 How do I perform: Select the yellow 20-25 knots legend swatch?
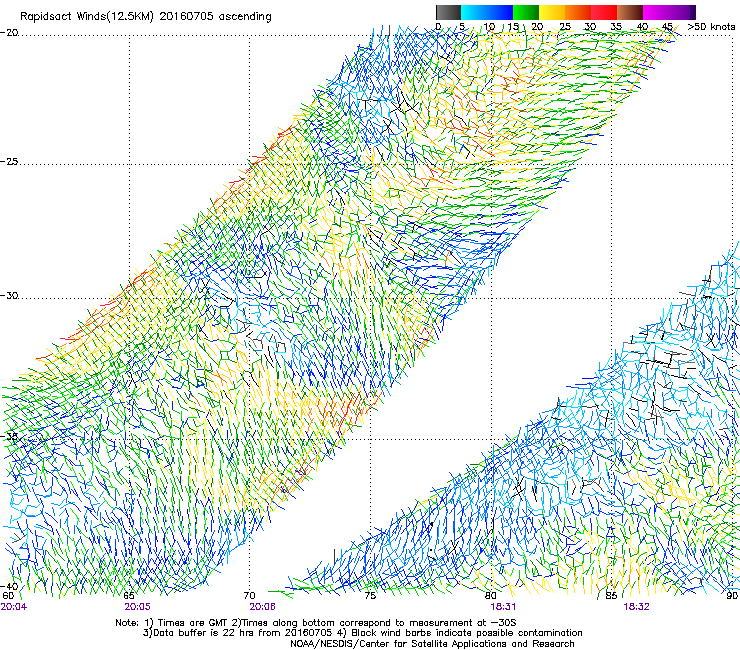(x=552, y=12)
